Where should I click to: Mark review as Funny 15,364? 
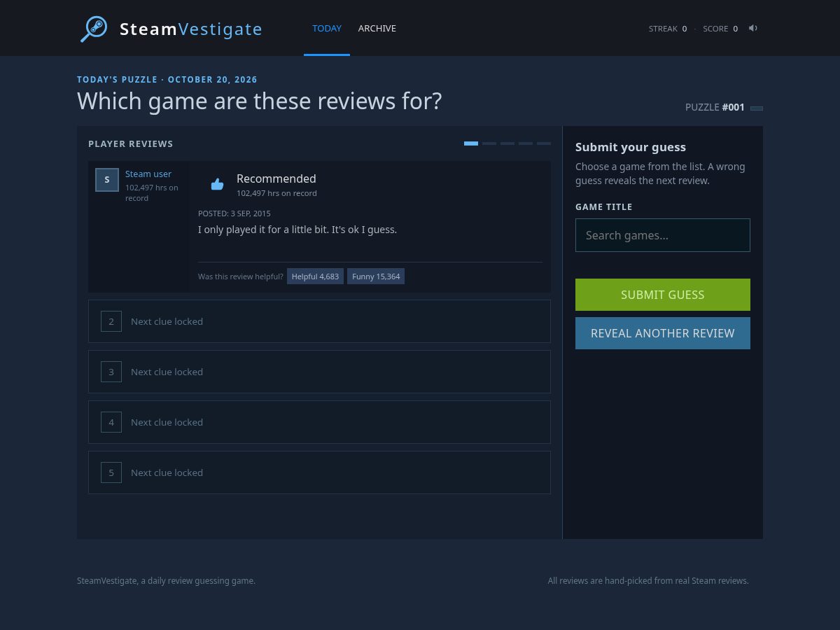coord(376,276)
